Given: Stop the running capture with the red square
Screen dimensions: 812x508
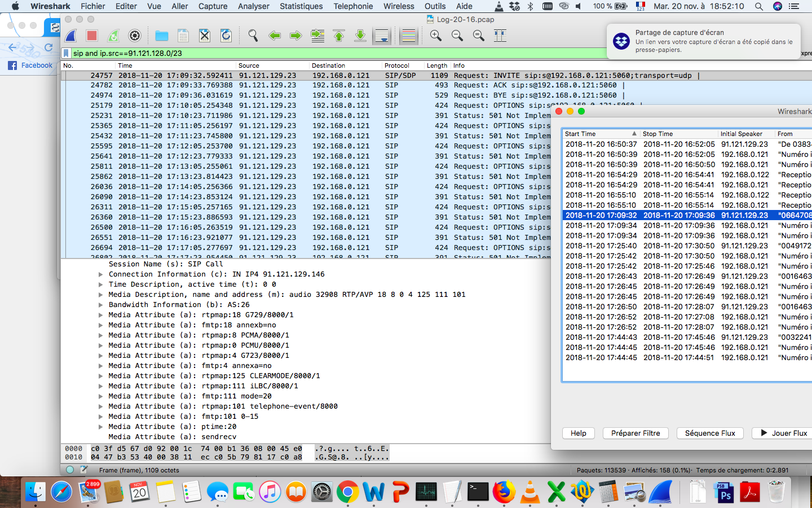Looking at the screenshot, I should (x=92, y=36).
